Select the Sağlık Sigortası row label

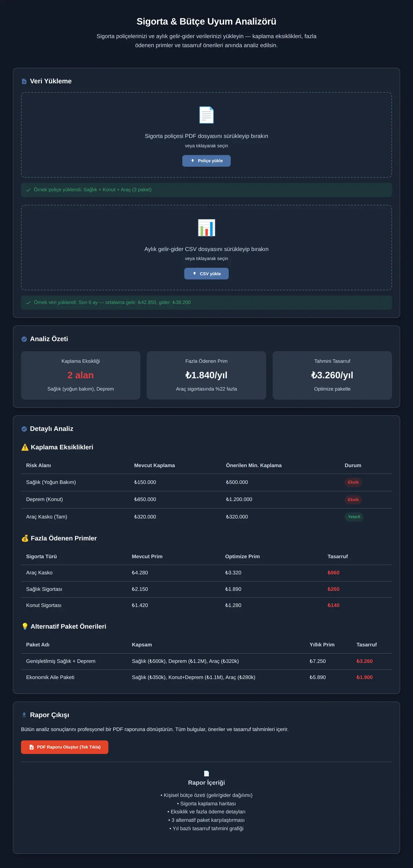coord(44,589)
